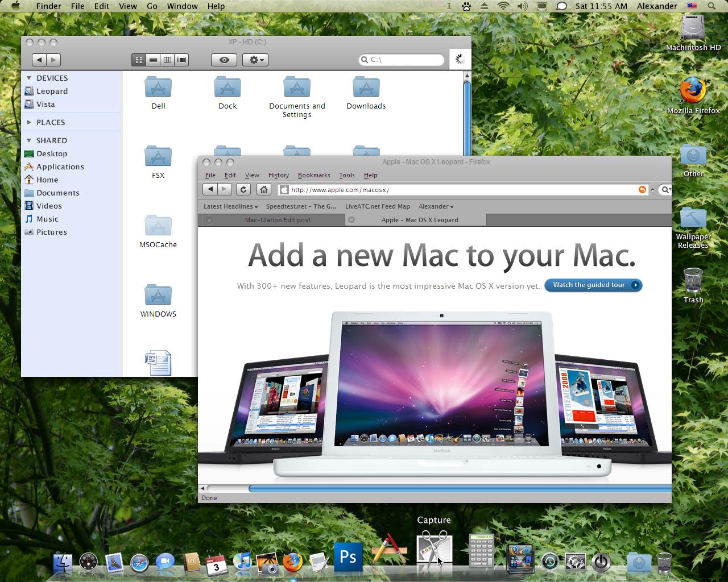Click the Firefox URL address field
The image size is (728, 582).
pos(464,190)
